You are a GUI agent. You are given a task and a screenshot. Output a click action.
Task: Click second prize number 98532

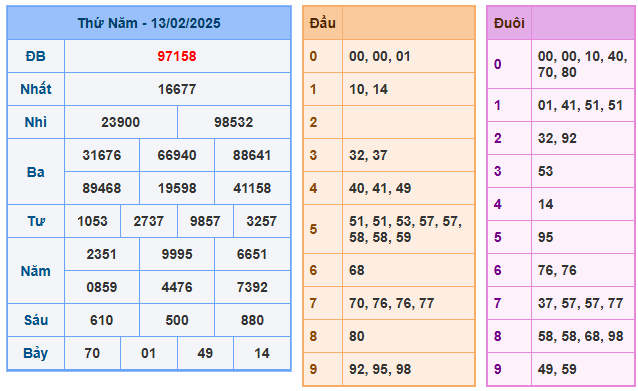click(234, 122)
